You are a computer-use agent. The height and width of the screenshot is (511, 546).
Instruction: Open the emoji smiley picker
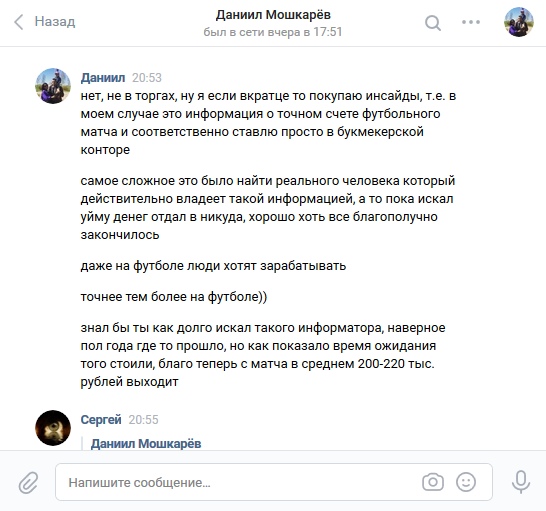(466, 482)
